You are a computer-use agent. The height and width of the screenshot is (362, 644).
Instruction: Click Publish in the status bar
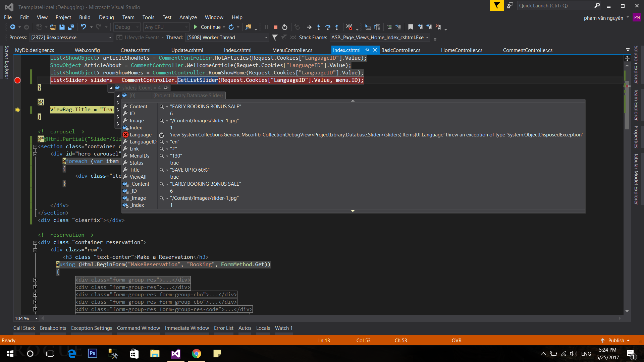tap(616, 340)
